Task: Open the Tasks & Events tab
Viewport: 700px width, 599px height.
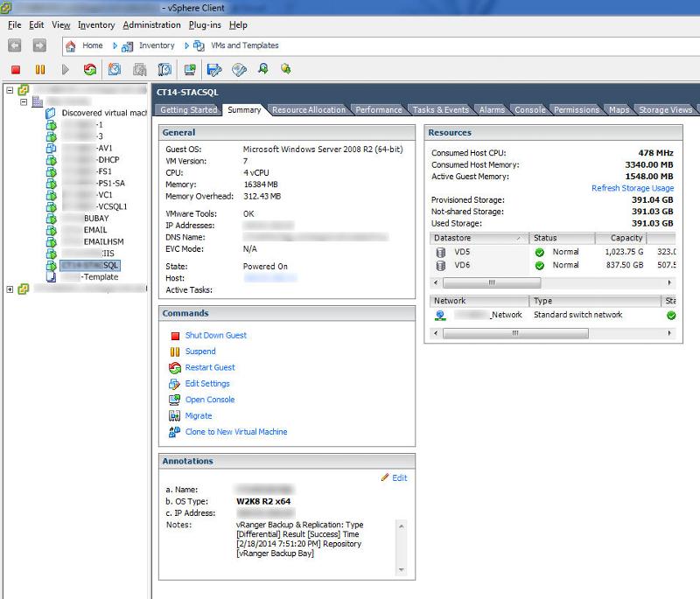Action: pos(441,109)
